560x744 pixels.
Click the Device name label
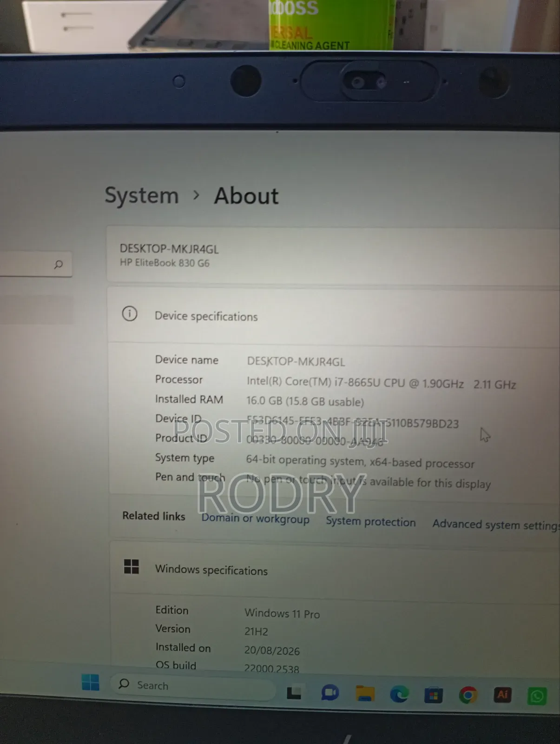point(187,359)
